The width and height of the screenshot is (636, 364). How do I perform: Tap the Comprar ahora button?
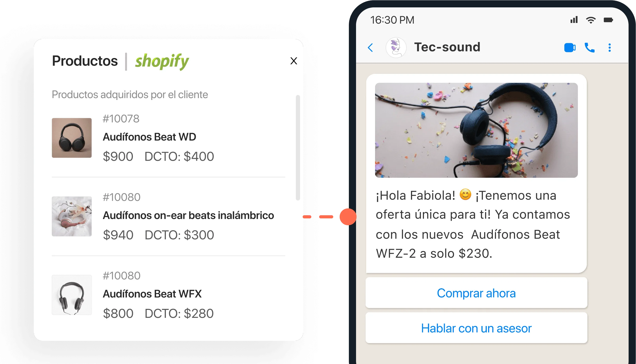tap(476, 293)
